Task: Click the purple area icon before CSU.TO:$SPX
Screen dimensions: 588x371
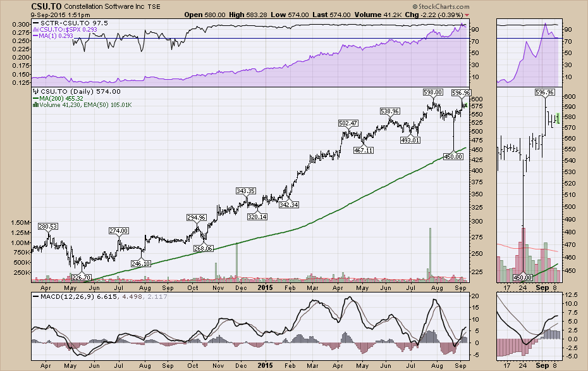Action: point(35,29)
